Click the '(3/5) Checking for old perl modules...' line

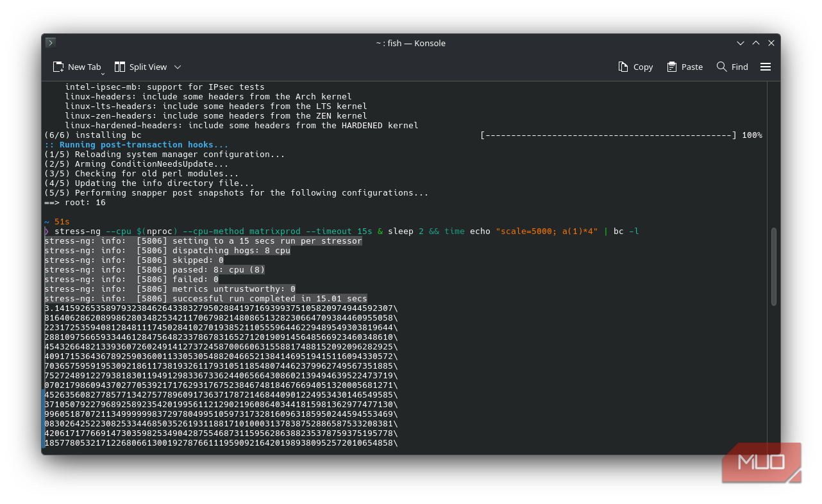[142, 173]
